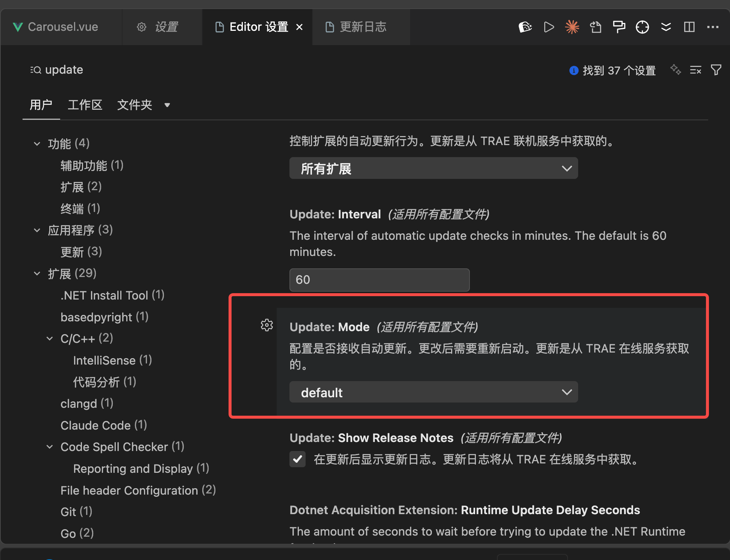This screenshot has width=730, height=560.
Task: Select 终端 (1) in the tree
Action: pos(80,209)
